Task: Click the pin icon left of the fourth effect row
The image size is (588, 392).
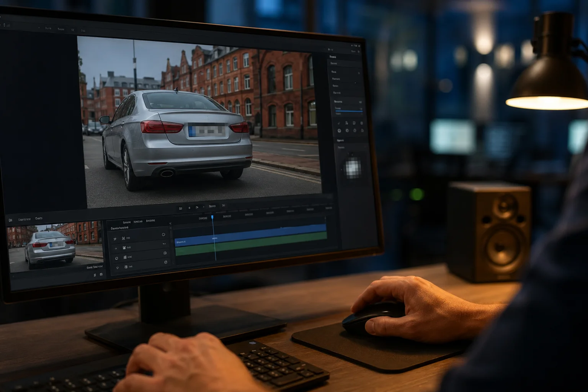Action: click(118, 268)
